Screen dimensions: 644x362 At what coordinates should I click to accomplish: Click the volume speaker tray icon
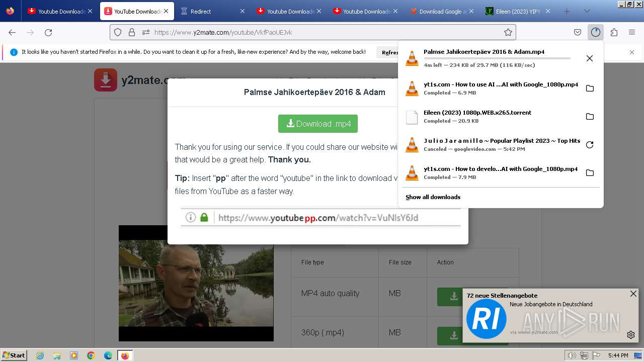(572, 355)
